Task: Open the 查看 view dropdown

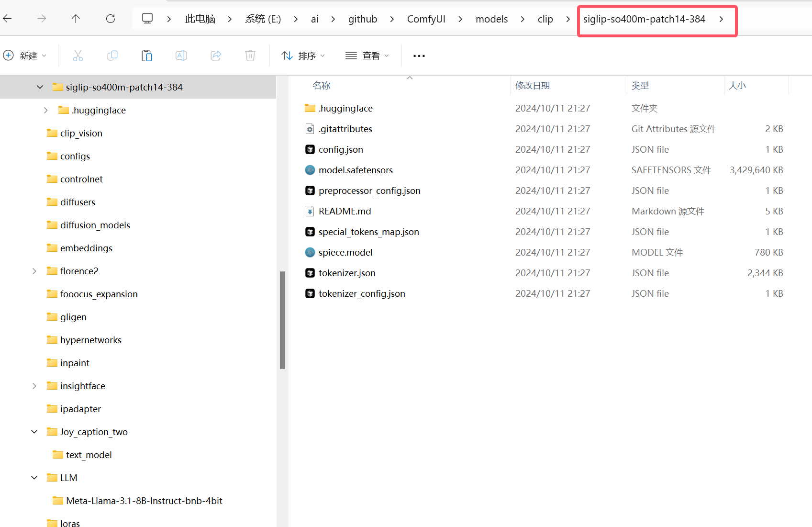Action: coord(367,56)
